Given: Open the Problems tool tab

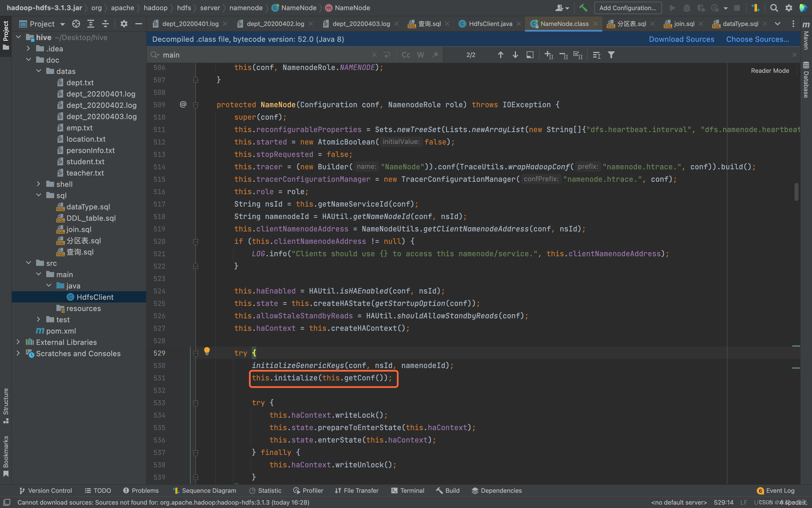Looking at the screenshot, I should pyautogui.click(x=141, y=491).
